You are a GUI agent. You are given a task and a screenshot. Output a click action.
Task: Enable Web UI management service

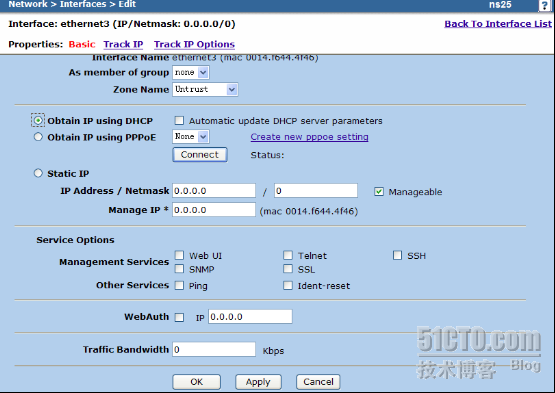pyautogui.click(x=179, y=255)
